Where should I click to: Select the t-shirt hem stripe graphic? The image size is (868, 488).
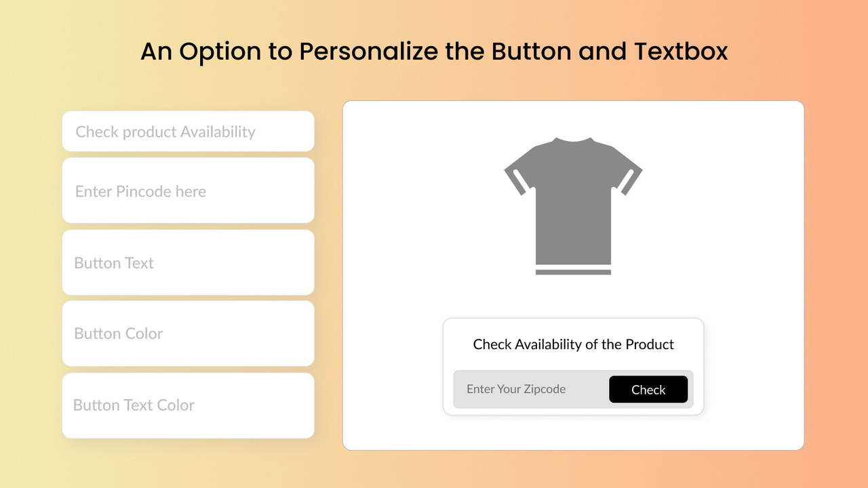pos(573,270)
